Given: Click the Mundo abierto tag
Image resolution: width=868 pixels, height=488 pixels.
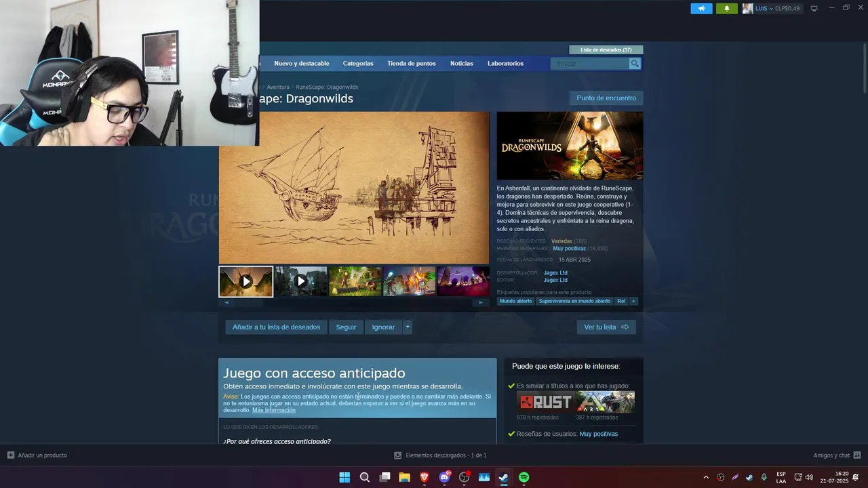Looking at the screenshot, I should 516,301.
